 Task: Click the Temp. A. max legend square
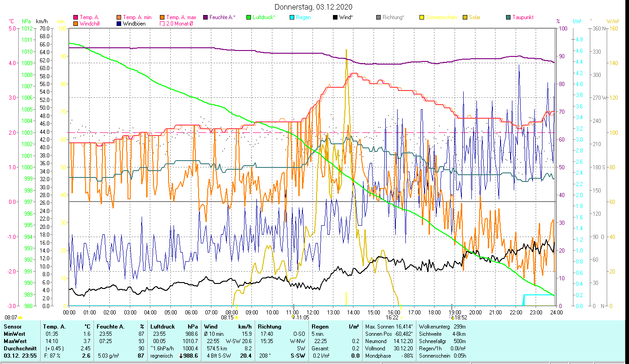[x=163, y=18]
